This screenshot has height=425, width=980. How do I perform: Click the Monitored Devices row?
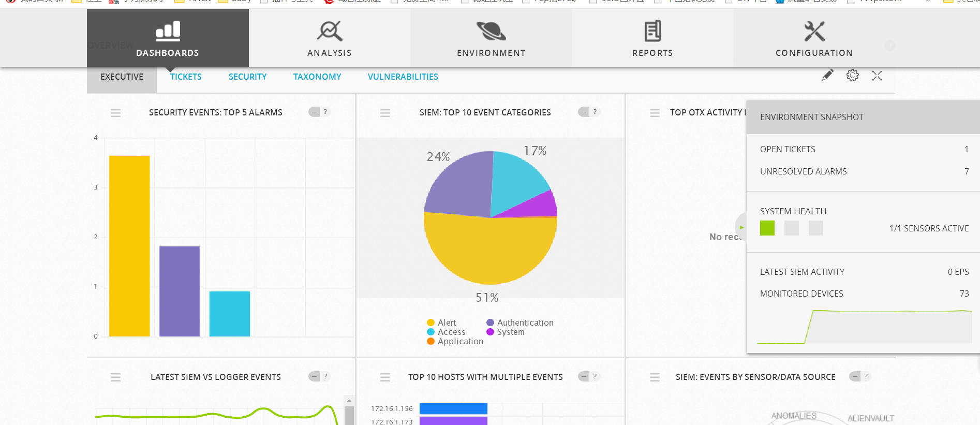click(x=864, y=294)
